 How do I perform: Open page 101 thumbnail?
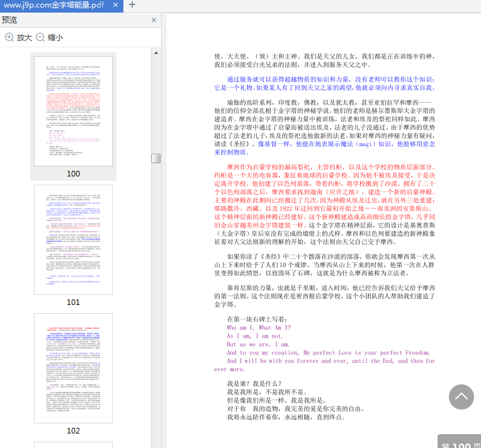(x=73, y=239)
